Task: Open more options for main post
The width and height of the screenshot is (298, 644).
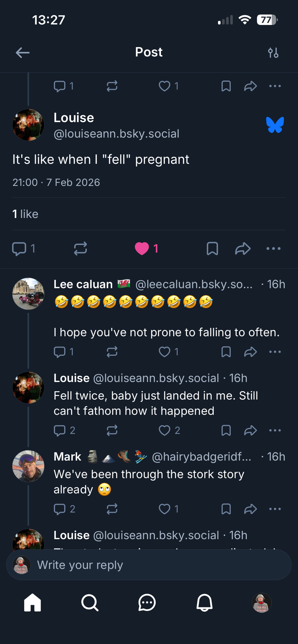Action: tap(273, 249)
